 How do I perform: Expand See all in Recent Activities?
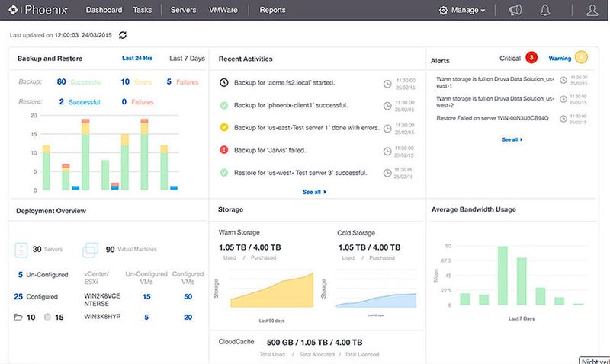tap(314, 192)
